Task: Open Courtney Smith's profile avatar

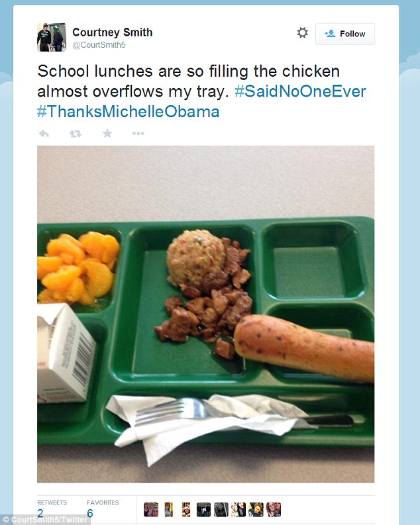Action: [52, 37]
